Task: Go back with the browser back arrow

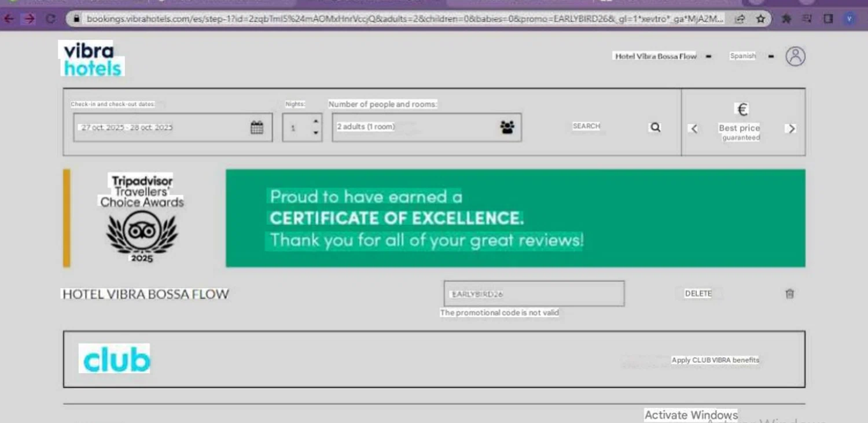Action: pos(9,19)
